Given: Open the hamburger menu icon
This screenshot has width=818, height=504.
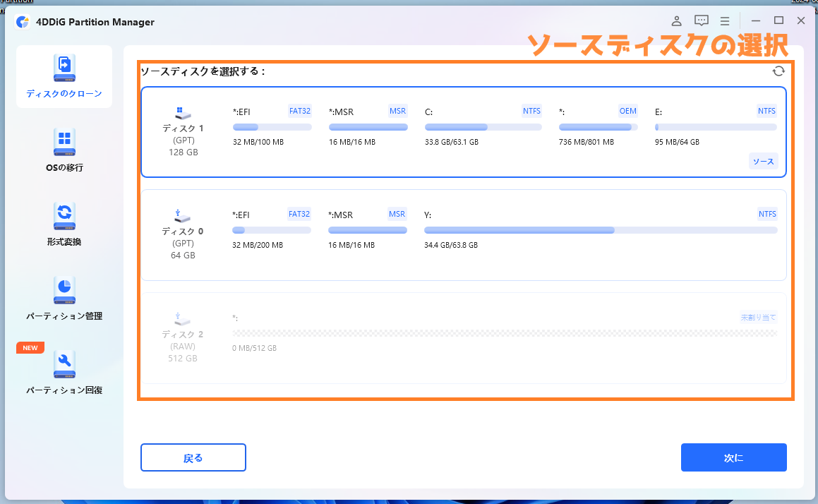Looking at the screenshot, I should point(725,21).
